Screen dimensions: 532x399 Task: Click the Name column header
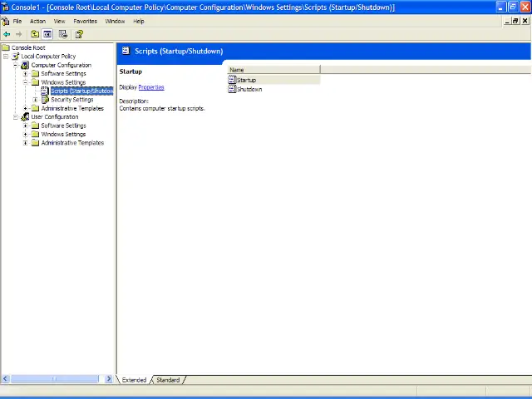click(274, 70)
